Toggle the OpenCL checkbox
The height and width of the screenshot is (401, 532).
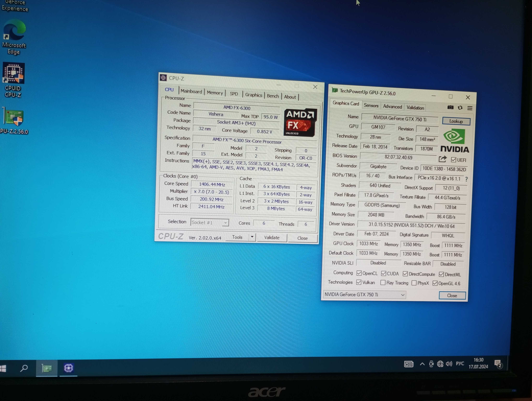359,273
